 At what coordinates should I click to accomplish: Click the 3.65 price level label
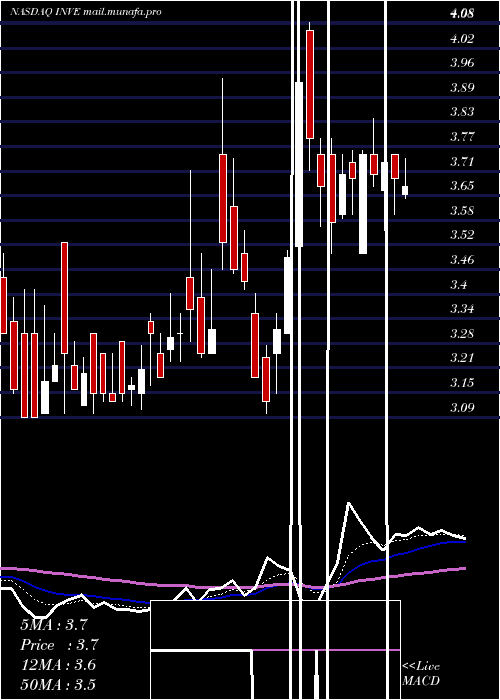click(462, 186)
